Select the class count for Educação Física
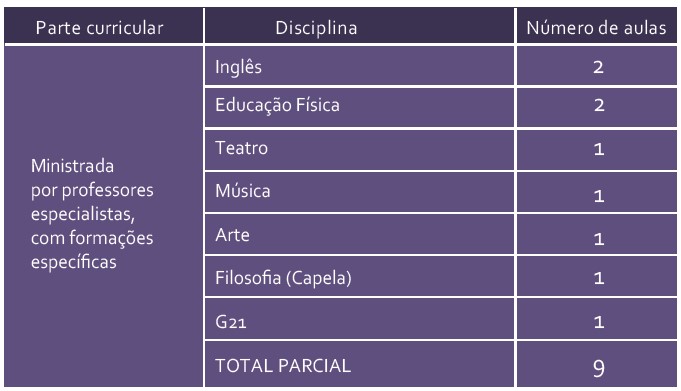The height and width of the screenshot is (391, 681). 597,108
